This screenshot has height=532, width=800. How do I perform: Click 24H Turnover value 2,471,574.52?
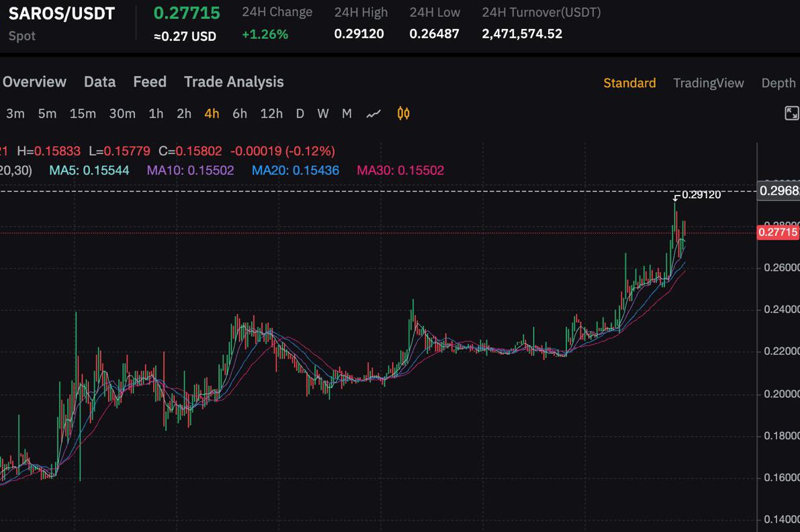click(x=522, y=34)
